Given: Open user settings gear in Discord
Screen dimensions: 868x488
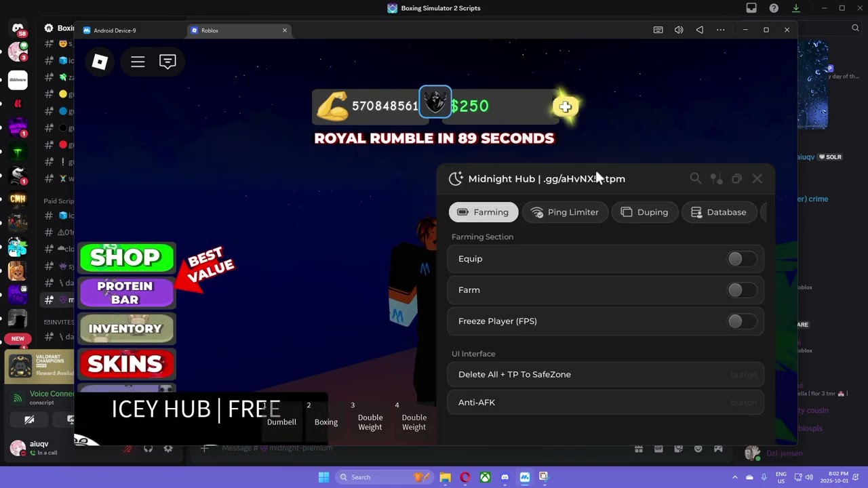Looking at the screenshot, I should coord(168,449).
